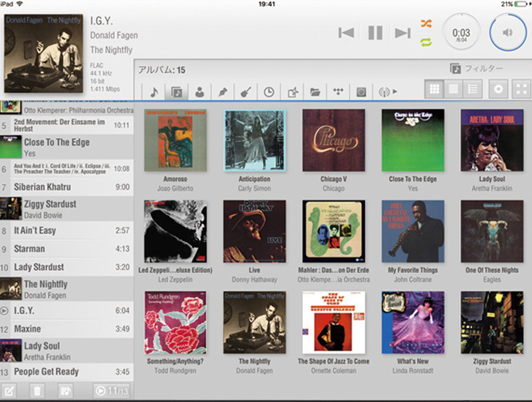Play queue track Lady Stardust
Screen dimensions: 532x402
[x=67, y=267]
